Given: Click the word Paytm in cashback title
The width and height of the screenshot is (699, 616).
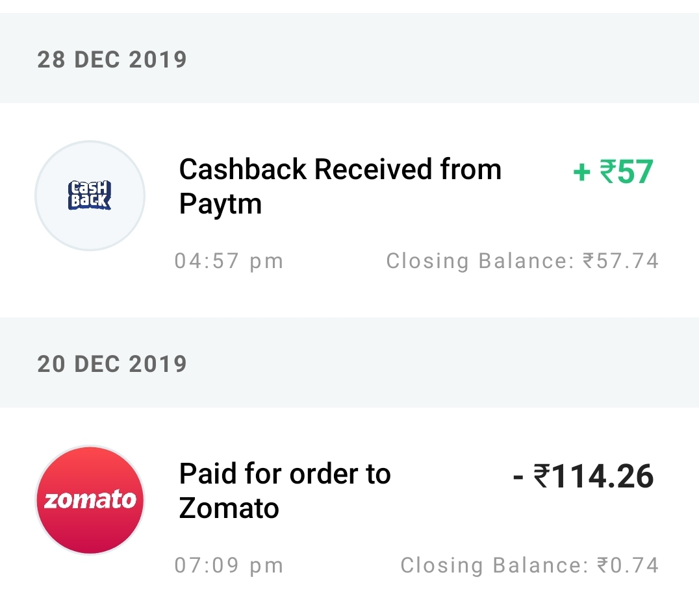Looking at the screenshot, I should 220,204.
